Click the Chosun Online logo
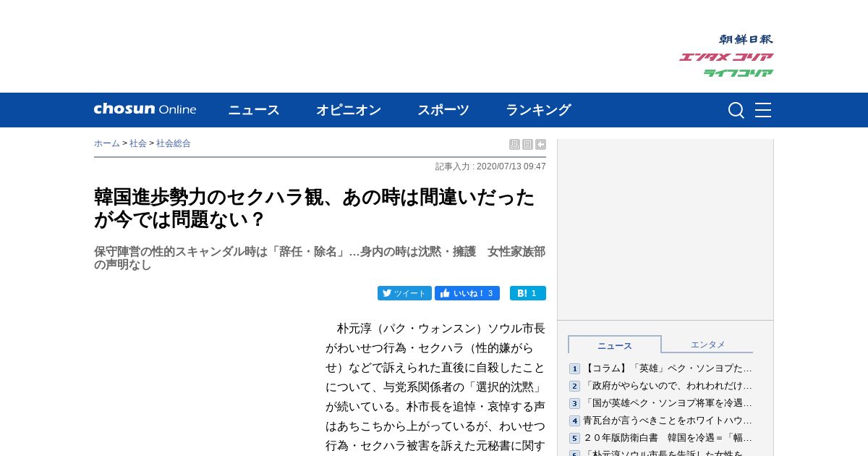Image resolution: width=868 pixels, height=456 pixels. point(145,109)
